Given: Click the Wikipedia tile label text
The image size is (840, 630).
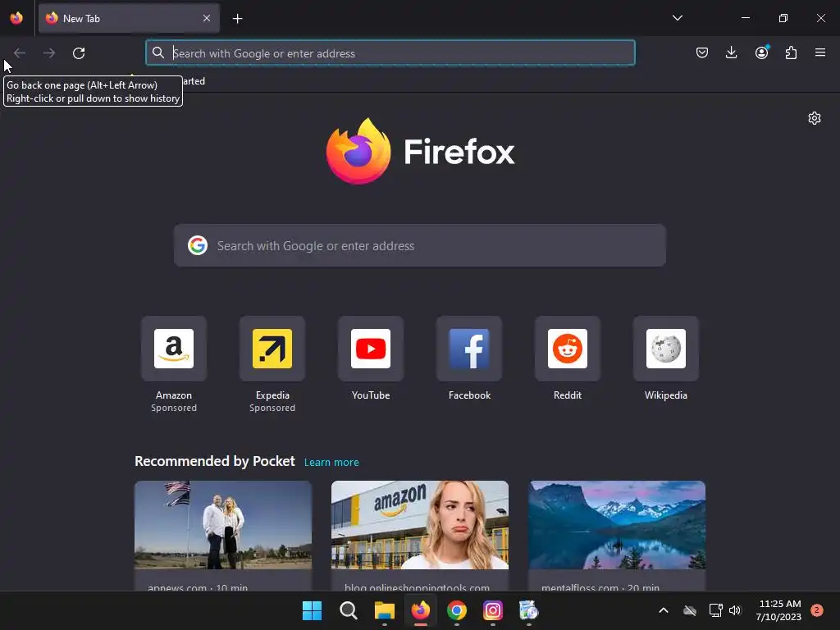Looking at the screenshot, I should tap(666, 395).
